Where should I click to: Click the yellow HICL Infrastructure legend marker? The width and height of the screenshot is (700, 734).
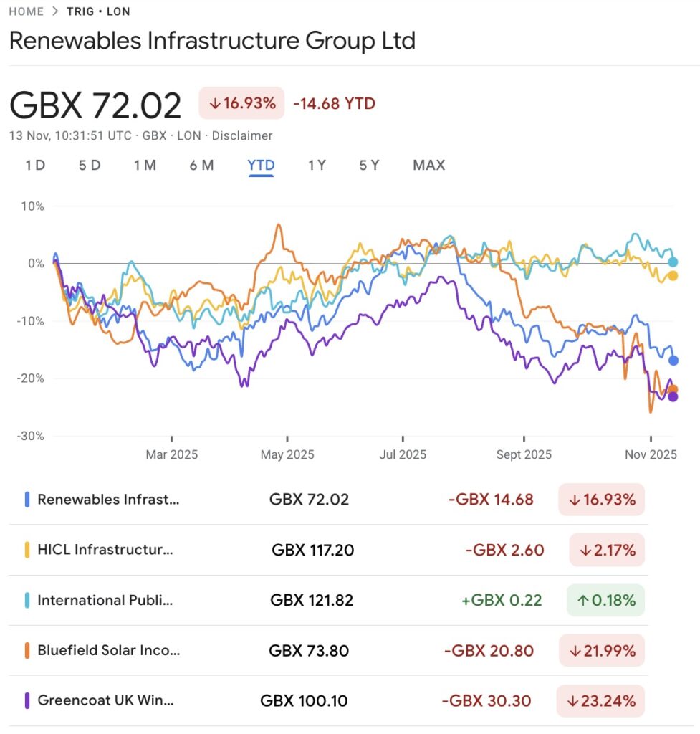point(29,550)
